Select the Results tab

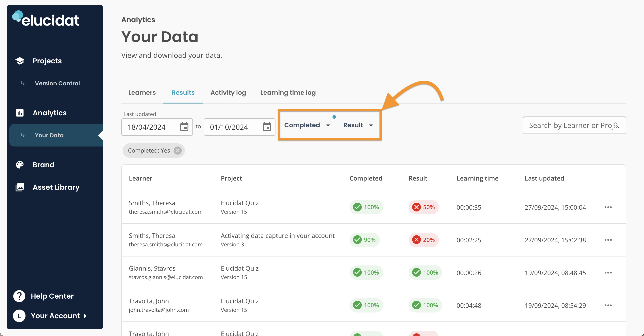click(183, 93)
